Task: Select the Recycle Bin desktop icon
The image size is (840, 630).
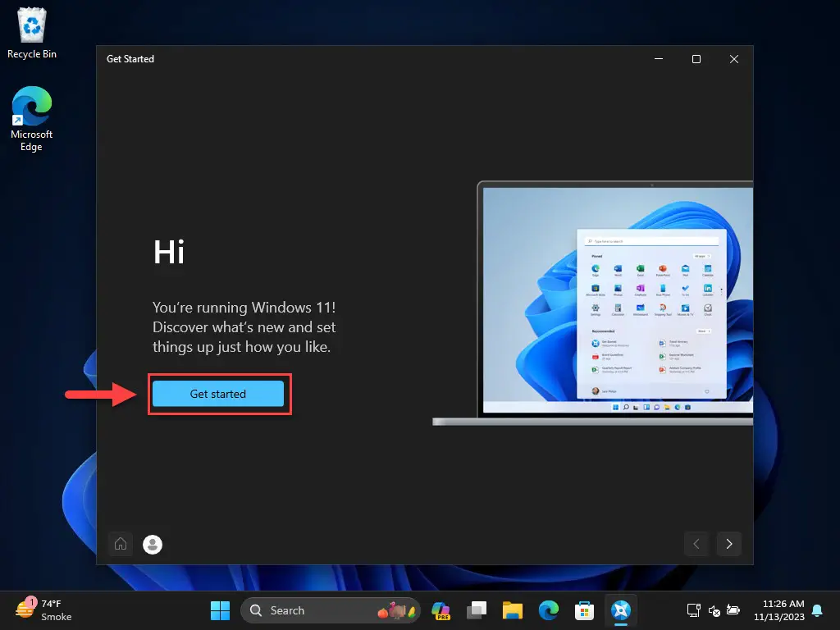Action: (32, 33)
